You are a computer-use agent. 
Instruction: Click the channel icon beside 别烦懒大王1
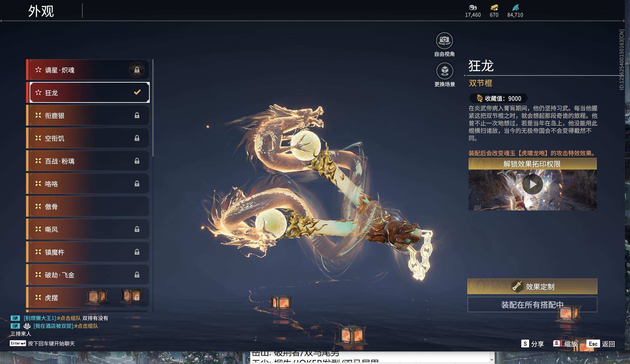[x=15, y=318]
